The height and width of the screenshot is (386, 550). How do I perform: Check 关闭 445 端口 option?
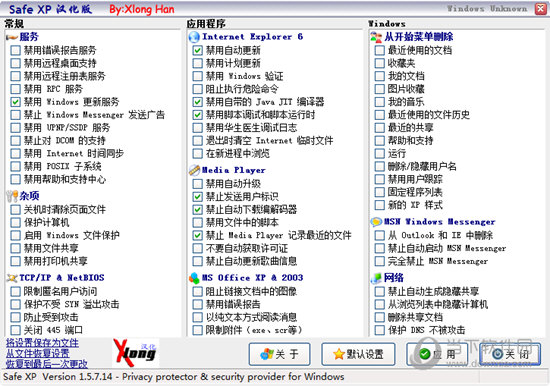click(15, 330)
